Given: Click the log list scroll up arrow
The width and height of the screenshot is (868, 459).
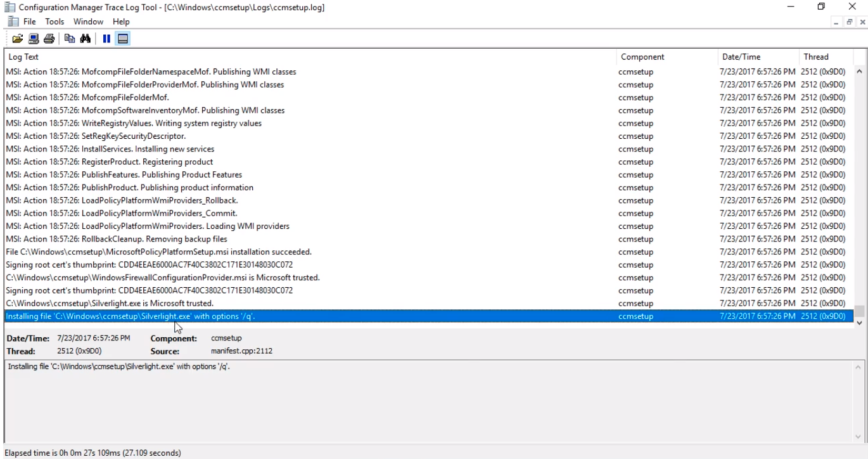Looking at the screenshot, I should point(859,72).
